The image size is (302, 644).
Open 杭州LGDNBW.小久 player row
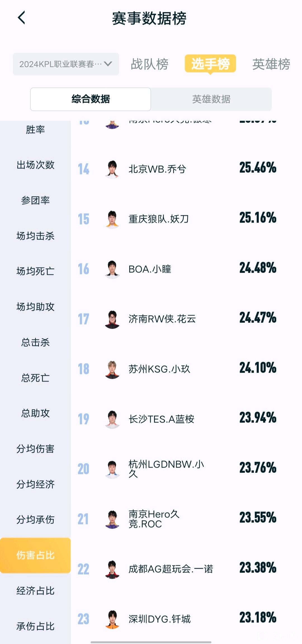[186, 469]
